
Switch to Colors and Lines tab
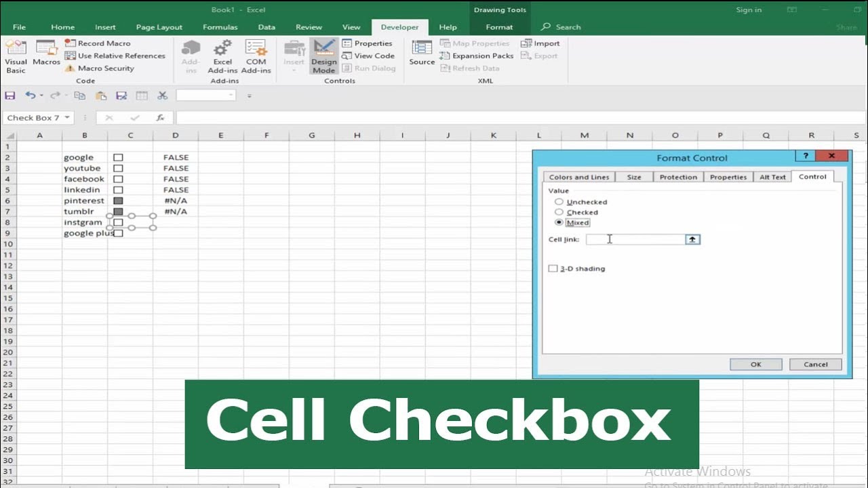click(578, 177)
